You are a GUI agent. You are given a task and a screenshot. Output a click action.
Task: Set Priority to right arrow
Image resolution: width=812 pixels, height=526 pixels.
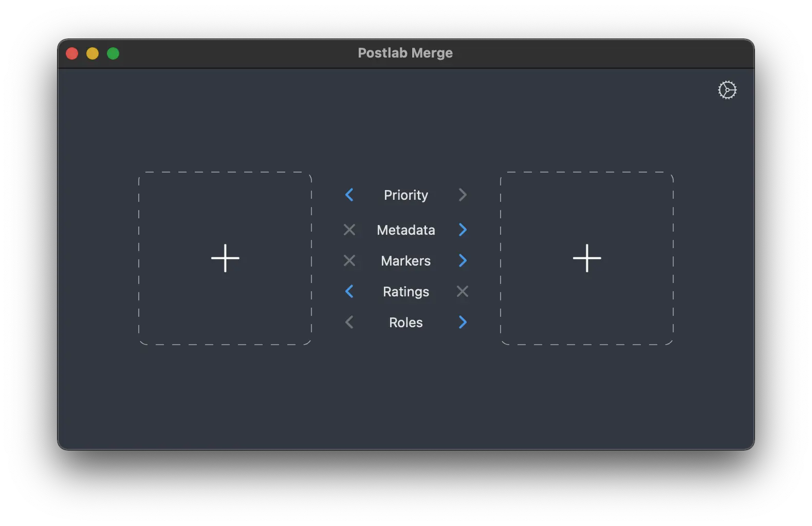(x=463, y=195)
